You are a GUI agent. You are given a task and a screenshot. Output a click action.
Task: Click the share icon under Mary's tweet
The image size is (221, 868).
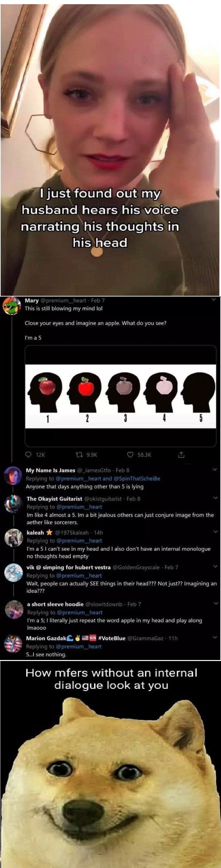click(181, 455)
